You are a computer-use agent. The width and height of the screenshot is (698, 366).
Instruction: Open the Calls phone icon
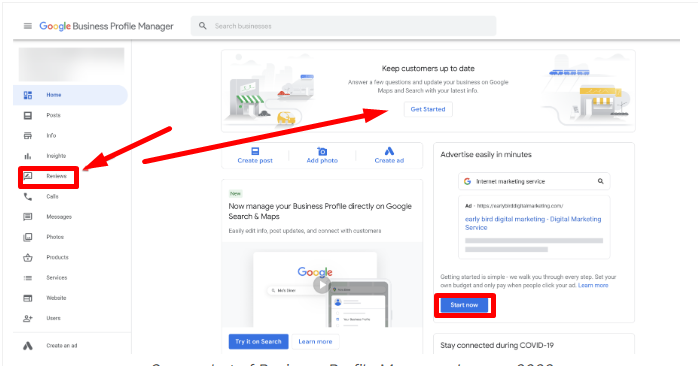(x=28, y=196)
